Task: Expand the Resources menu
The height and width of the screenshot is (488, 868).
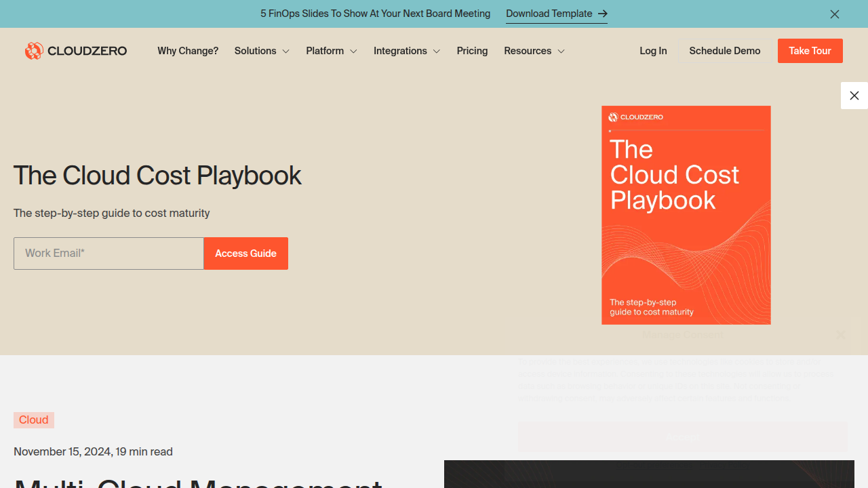Action: (534, 51)
